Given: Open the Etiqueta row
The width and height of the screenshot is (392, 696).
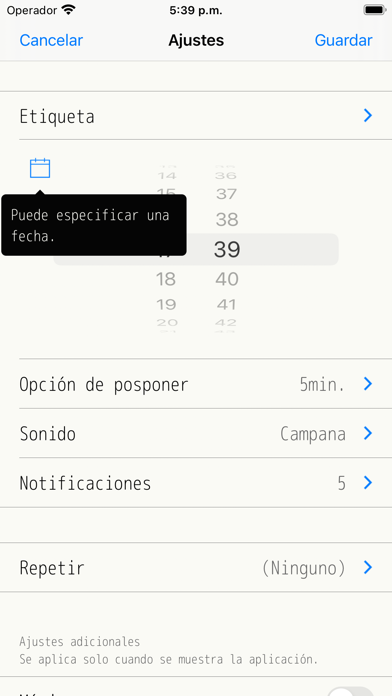Looking at the screenshot, I should pos(196,116).
